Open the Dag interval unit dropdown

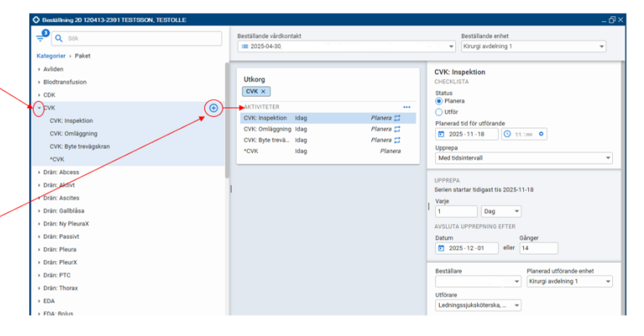click(501, 211)
